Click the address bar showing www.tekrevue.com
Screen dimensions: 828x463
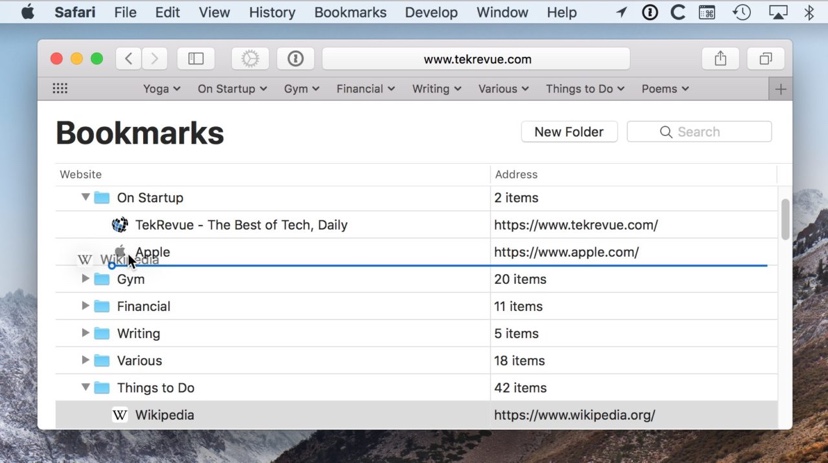tap(476, 59)
